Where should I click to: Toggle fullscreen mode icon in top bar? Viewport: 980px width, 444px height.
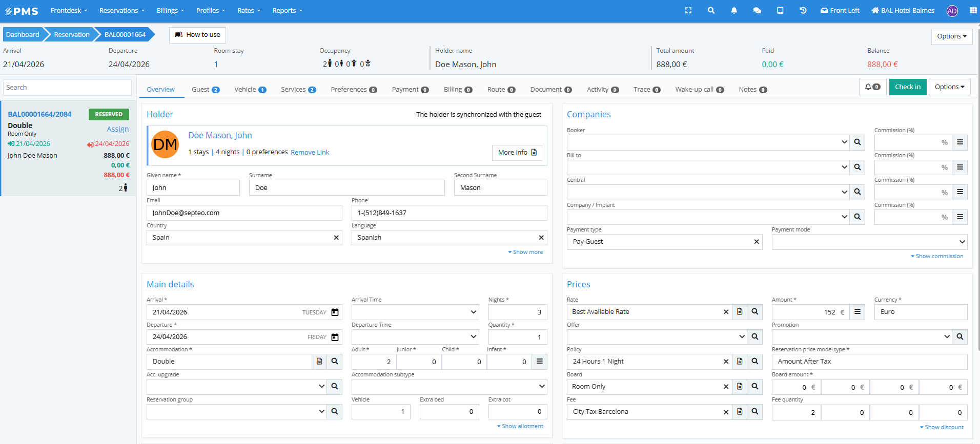click(688, 10)
